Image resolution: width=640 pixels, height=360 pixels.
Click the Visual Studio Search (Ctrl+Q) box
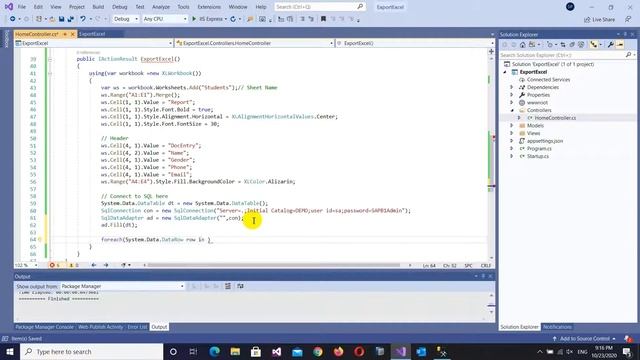click(x=320, y=7)
